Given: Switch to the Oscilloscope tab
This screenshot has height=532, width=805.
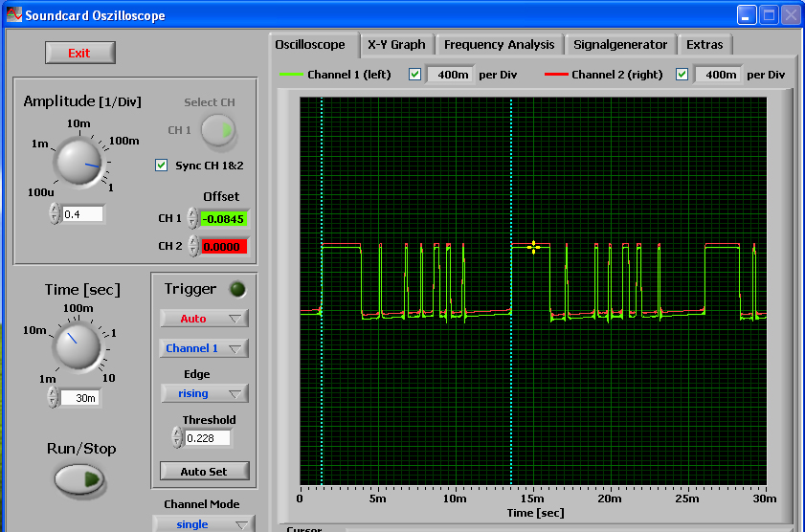Looking at the screenshot, I should (310, 45).
